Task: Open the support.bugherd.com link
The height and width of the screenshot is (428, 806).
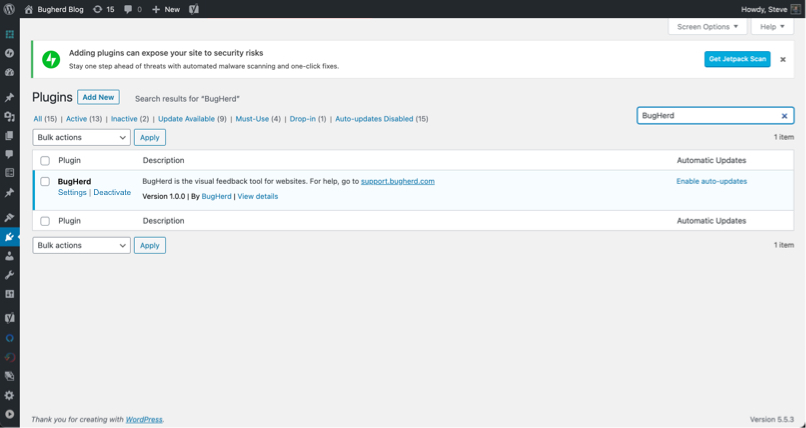Action: coord(397,181)
